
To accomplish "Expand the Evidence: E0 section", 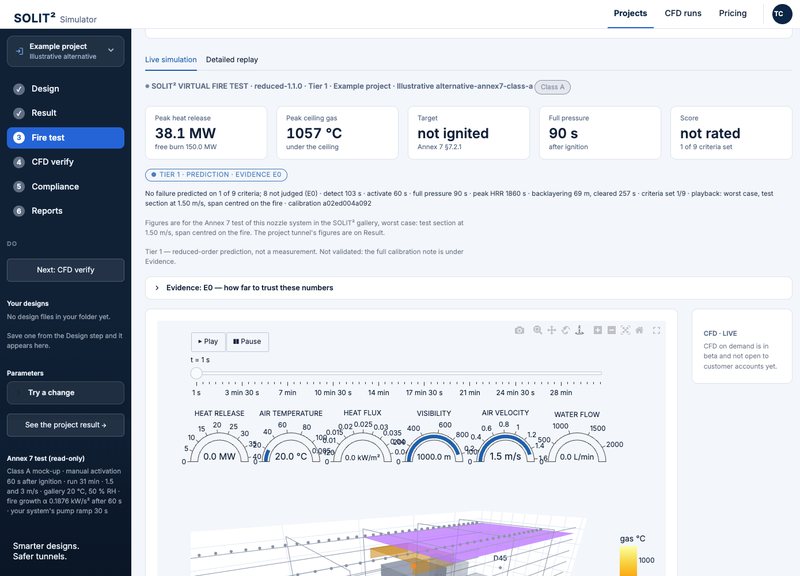I will [x=468, y=288].
